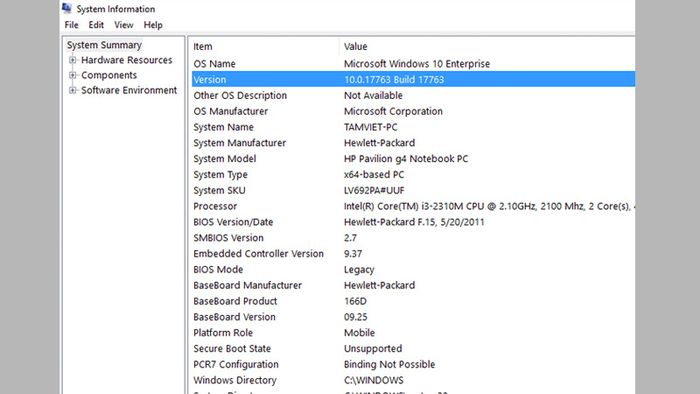Click the value Microsoft Windows 10 Enterprise
Image resolution: width=700 pixels, height=394 pixels.
tap(417, 64)
